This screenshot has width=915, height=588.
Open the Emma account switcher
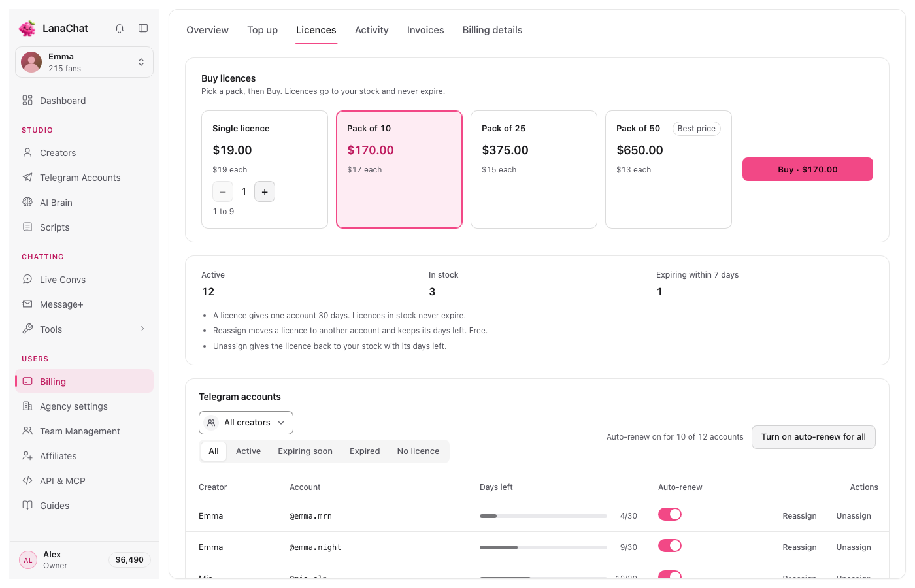click(x=84, y=62)
